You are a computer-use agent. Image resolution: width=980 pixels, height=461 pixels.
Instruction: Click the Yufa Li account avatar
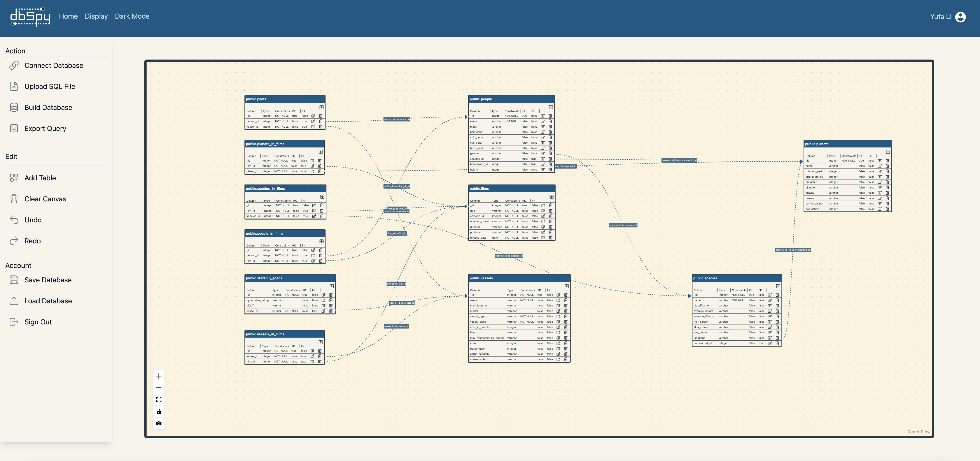pos(960,17)
